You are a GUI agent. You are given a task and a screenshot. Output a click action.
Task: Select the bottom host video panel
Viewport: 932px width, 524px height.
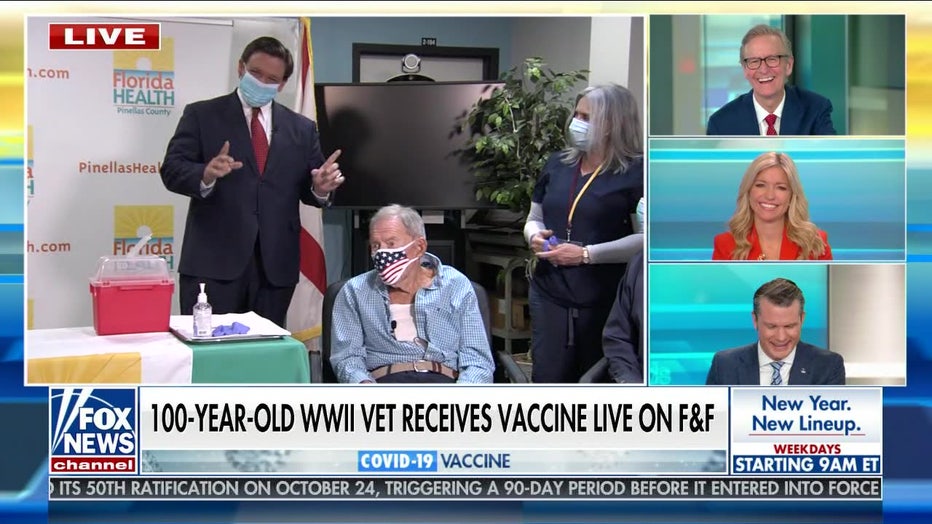pos(777,324)
